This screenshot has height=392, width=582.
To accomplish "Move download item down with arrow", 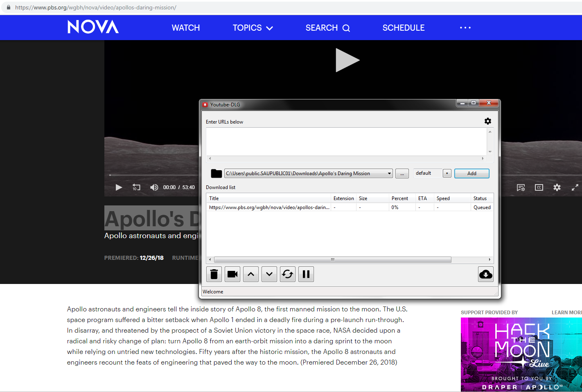I will tap(269, 274).
